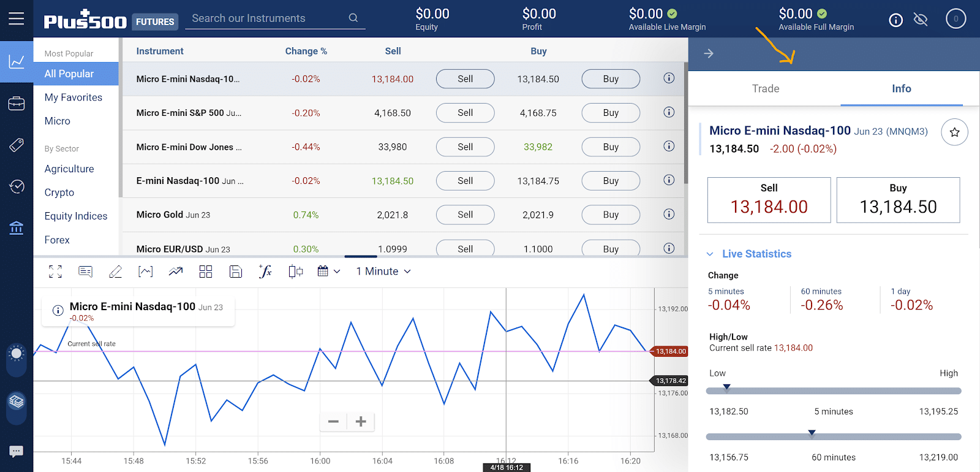The height and width of the screenshot is (472, 980).
Task: Open the Trade chart sidebar icon
Action: (17, 61)
